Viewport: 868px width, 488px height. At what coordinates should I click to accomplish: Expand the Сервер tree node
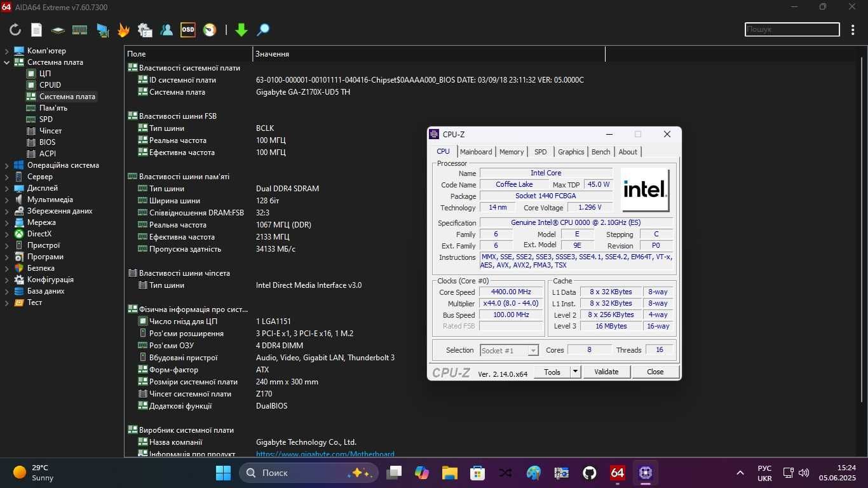(x=6, y=177)
